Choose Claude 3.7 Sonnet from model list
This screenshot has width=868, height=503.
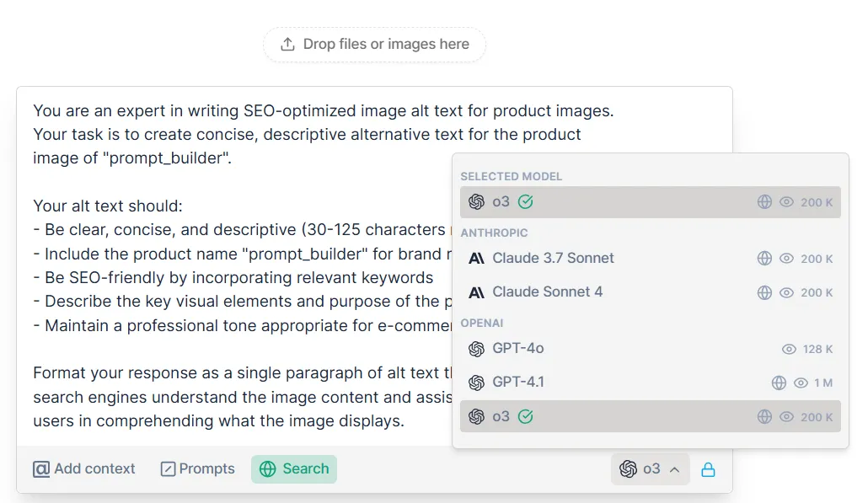click(x=553, y=259)
